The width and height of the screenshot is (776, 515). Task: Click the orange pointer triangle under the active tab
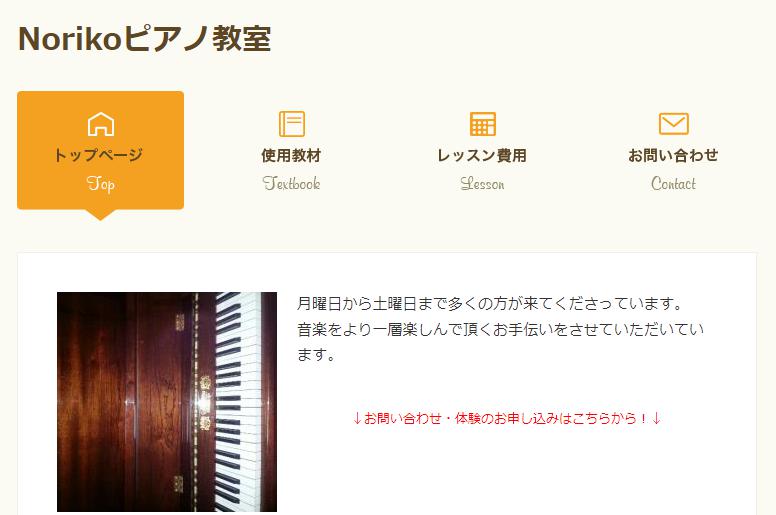click(x=100, y=215)
